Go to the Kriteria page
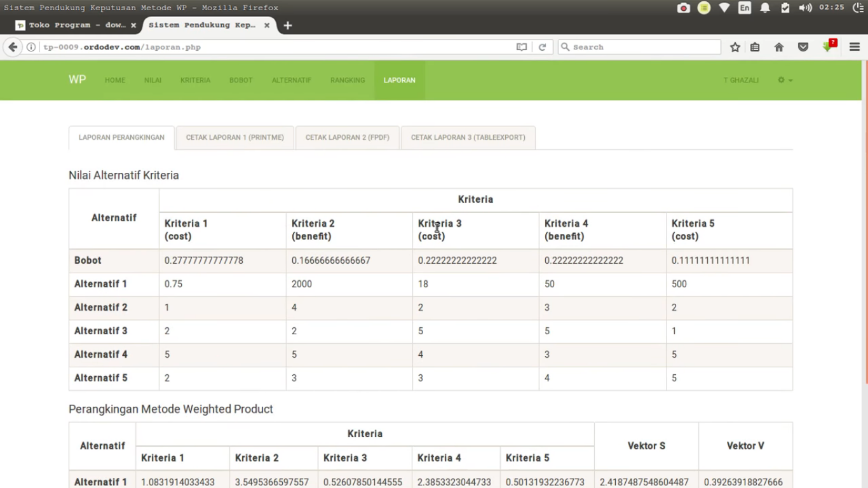 [195, 80]
